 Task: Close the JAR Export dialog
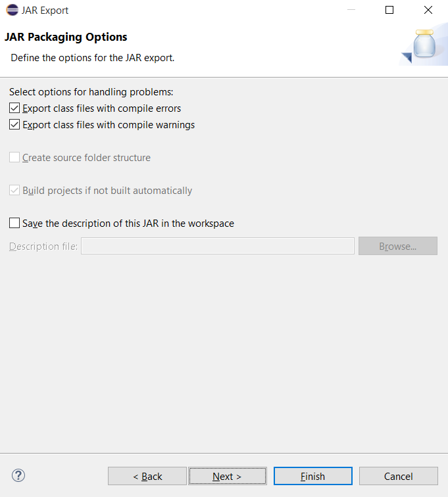tap(428, 11)
